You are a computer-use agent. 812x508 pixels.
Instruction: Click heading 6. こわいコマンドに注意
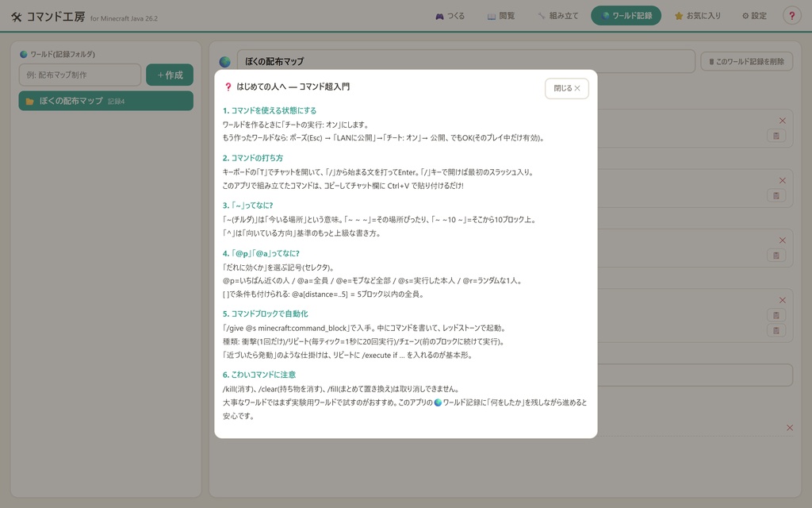(x=259, y=375)
